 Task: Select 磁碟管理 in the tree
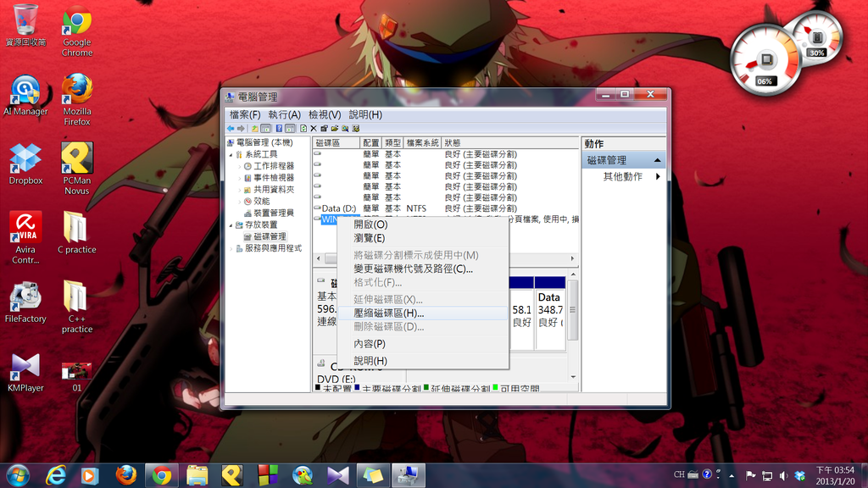264,237
